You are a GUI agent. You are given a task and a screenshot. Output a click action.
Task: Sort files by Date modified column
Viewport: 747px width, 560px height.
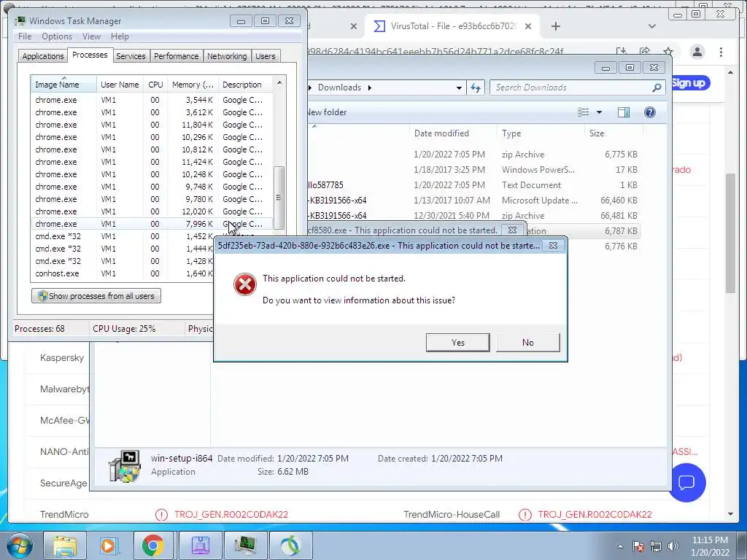click(x=452, y=133)
